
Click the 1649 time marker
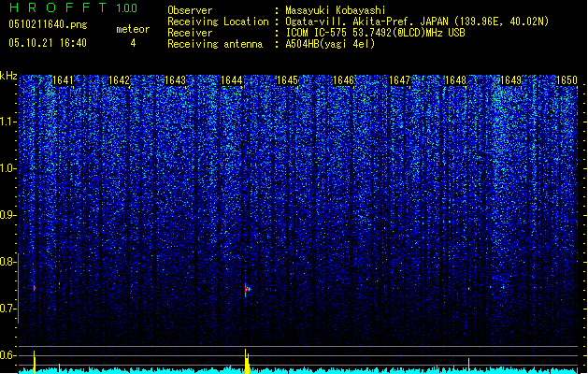pos(510,80)
